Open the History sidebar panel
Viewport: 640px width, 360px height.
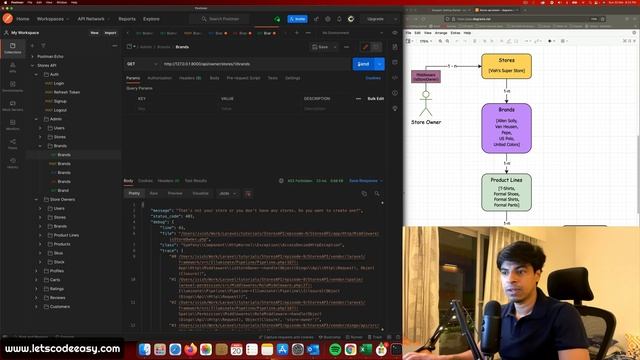(x=13, y=162)
